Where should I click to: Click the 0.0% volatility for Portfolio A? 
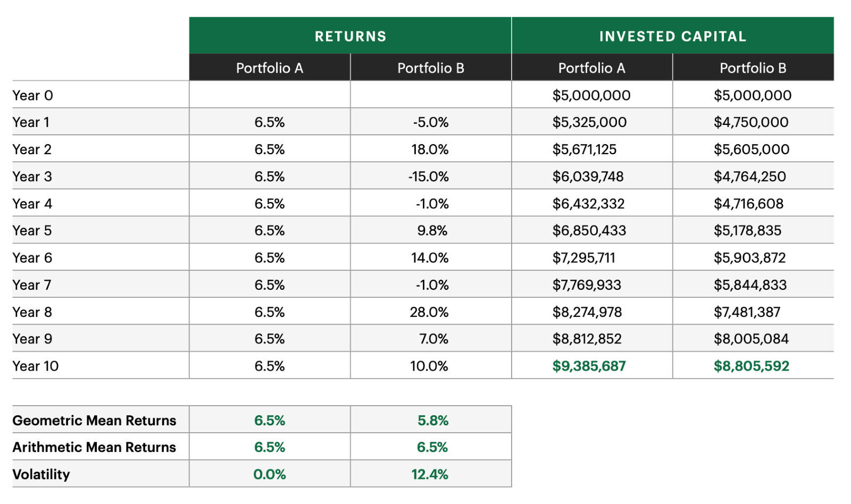[x=269, y=474]
